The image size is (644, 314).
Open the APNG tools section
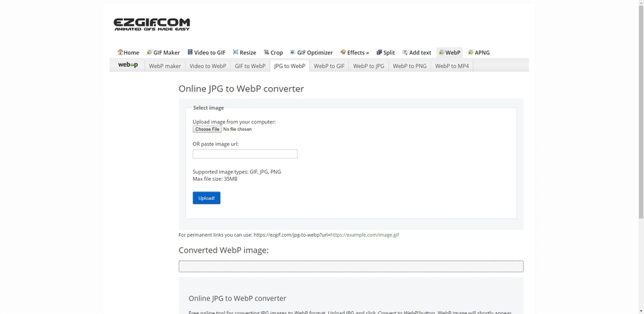[x=479, y=52]
